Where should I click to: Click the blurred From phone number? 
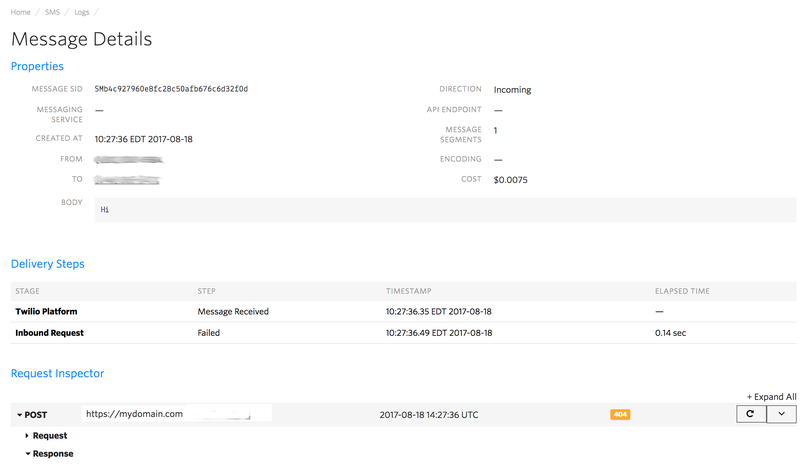(128, 160)
